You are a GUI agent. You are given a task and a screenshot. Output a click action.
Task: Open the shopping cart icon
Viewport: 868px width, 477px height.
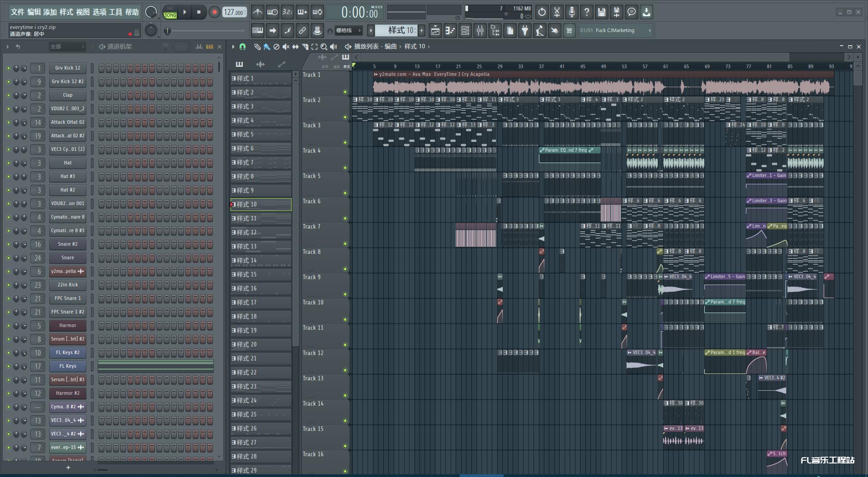(x=569, y=31)
